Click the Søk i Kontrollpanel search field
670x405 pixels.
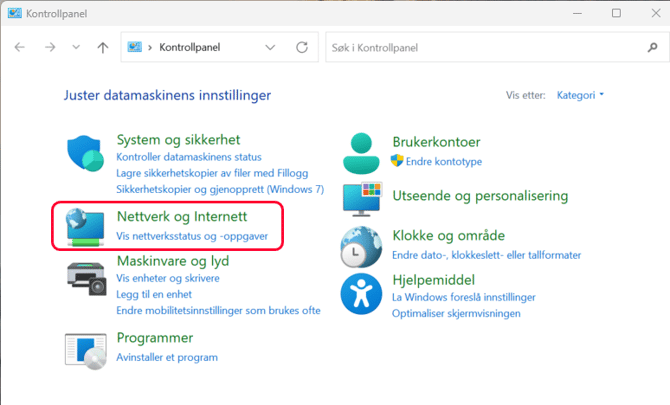pos(497,47)
